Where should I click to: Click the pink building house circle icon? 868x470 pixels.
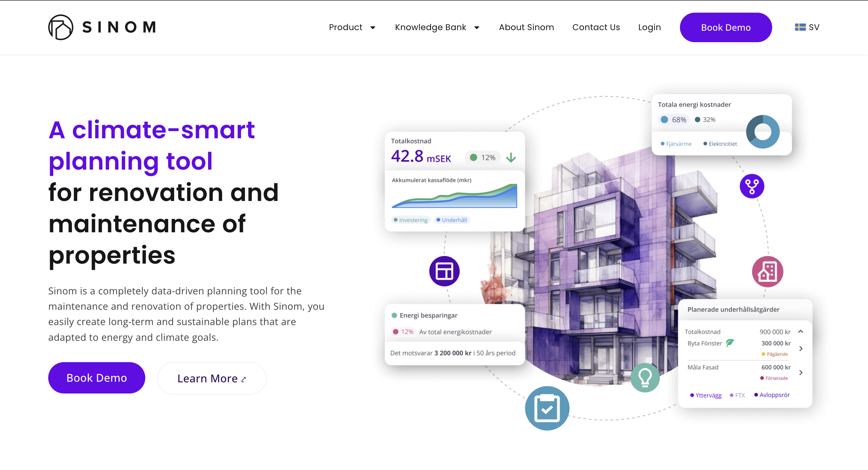click(x=767, y=271)
